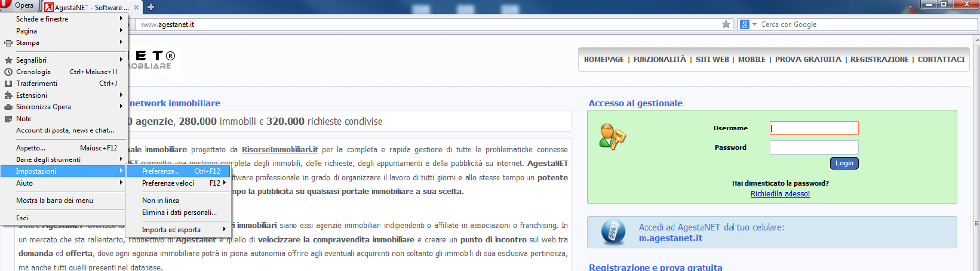Go to HOMEPAGE in the site navigation
This screenshot has height=271, width=980.
(604, 60)
